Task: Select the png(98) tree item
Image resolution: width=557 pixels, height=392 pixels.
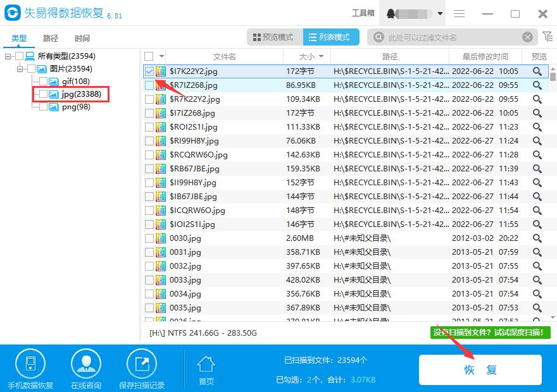Action: tap(76, 107)
